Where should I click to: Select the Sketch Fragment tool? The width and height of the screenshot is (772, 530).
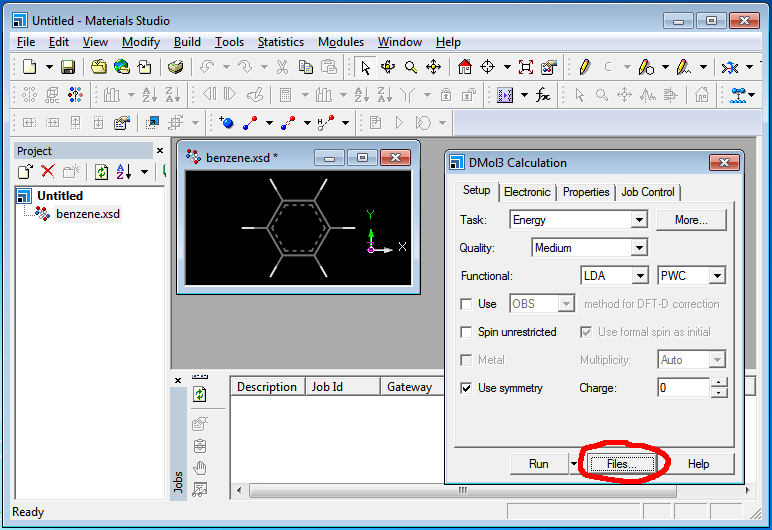[684, 66]
